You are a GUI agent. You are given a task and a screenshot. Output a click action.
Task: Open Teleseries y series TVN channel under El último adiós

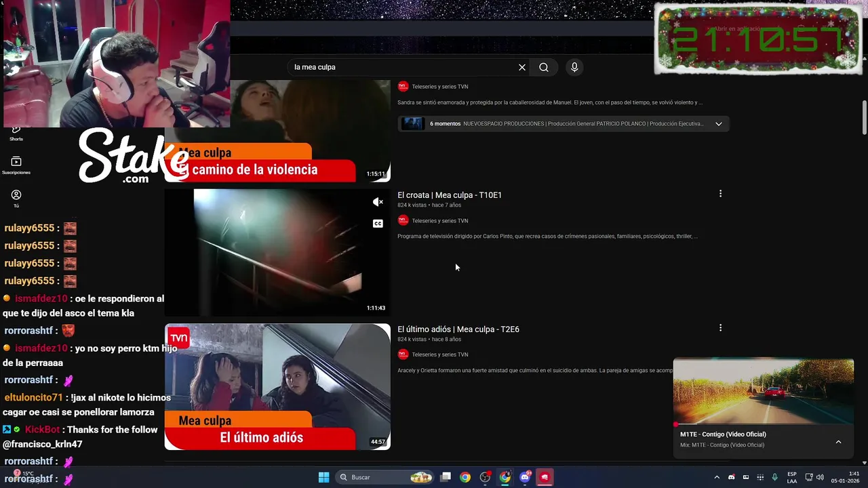click(440, 354)
